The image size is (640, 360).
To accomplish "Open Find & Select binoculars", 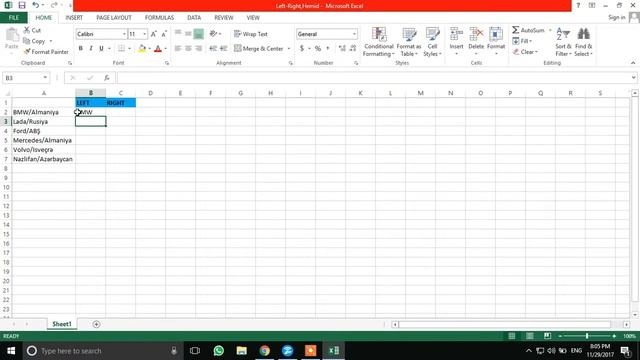I will click(583, 42).
